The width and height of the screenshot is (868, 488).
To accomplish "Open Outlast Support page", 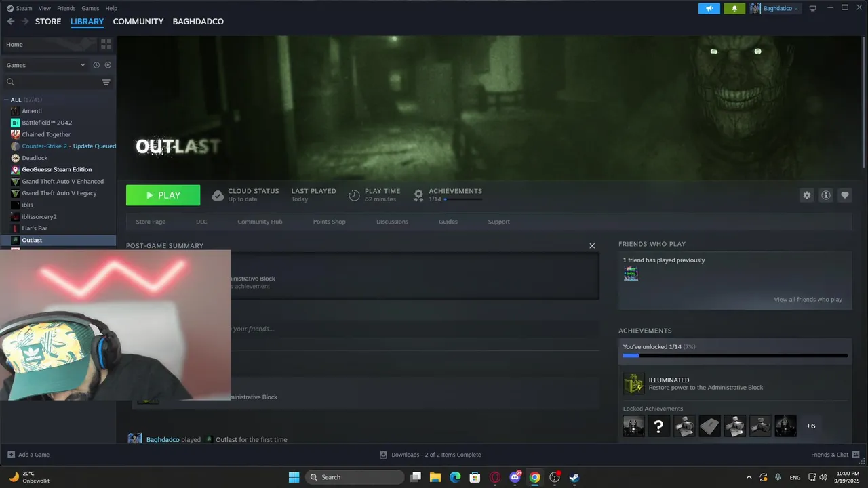I will (x=498, y=222).
